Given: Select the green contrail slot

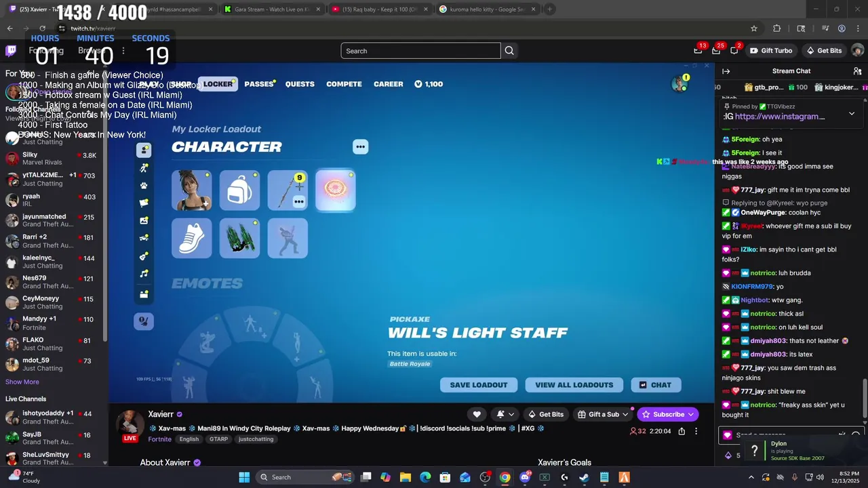Looking at the screenshot, I should 239,238.
